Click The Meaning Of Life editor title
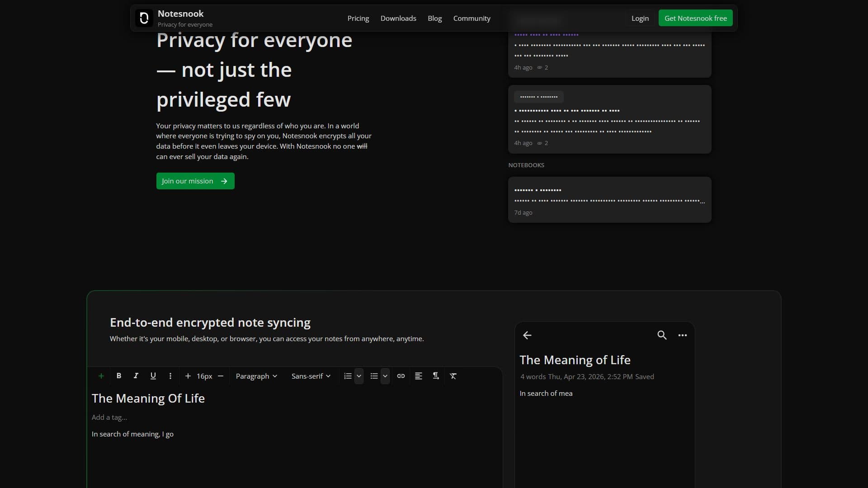The image size is (868, 488). (148, 398)
